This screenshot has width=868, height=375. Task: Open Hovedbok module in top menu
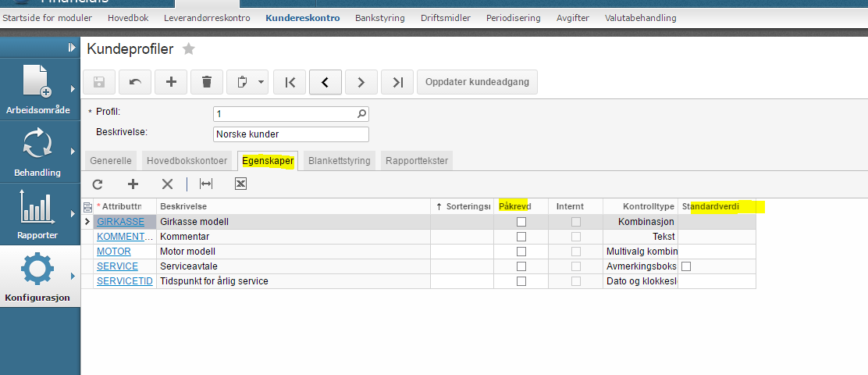(128, 18)
